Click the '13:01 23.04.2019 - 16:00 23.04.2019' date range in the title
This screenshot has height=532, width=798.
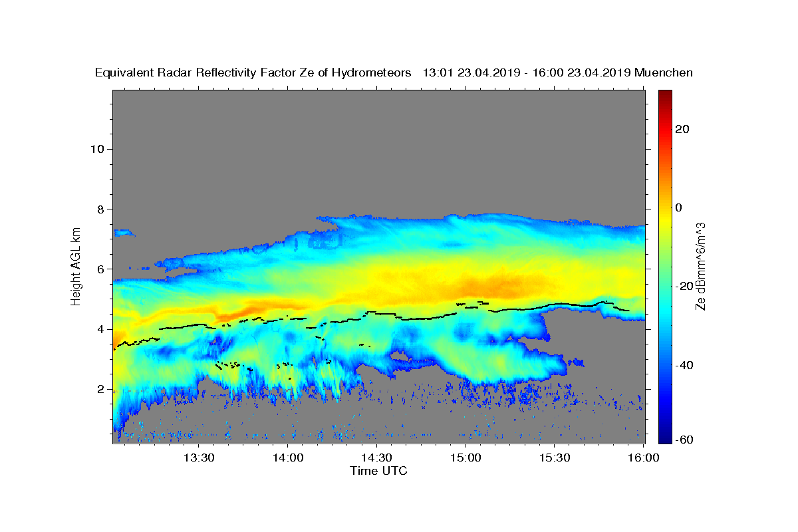pos(527,72)
